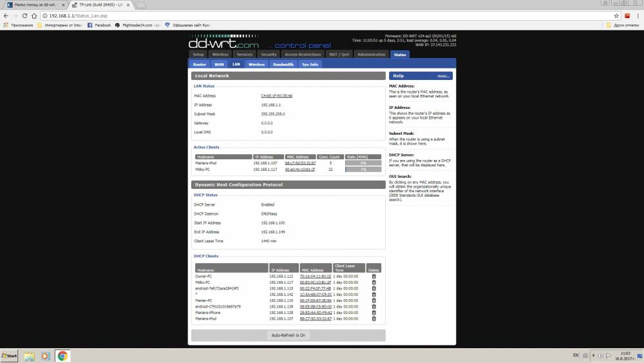Switch the EN input language indicator
This screenshot has height=363, width=644.
click(575, 355)
